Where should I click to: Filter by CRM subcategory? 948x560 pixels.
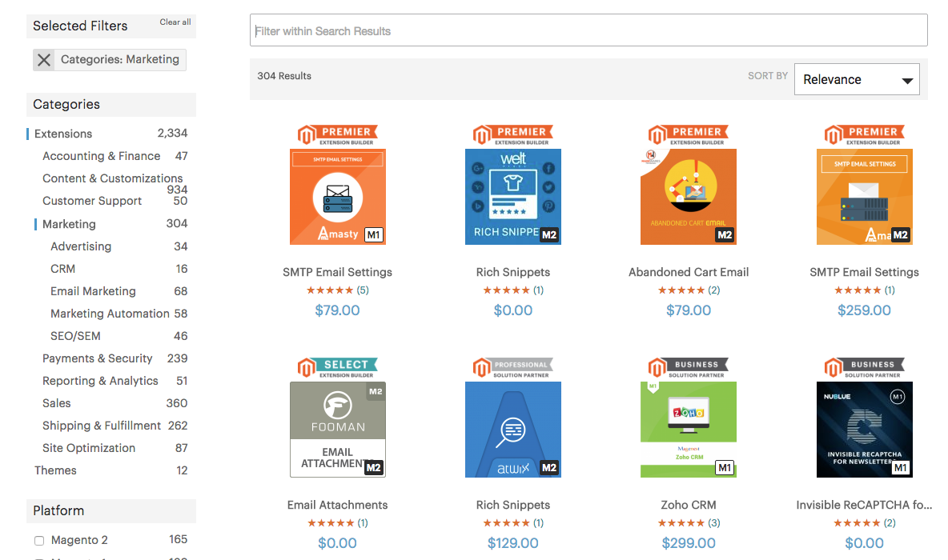click(x=63, y=269)
